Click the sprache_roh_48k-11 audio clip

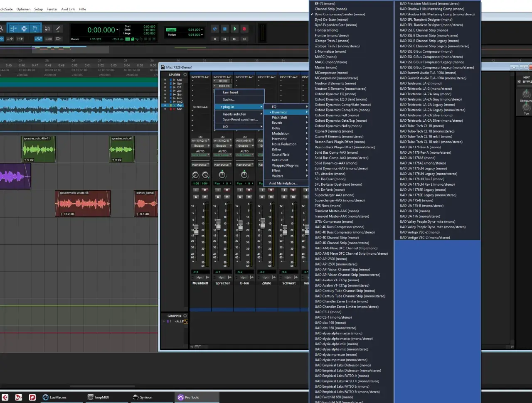pyautogui.click(x=39, y=149)
